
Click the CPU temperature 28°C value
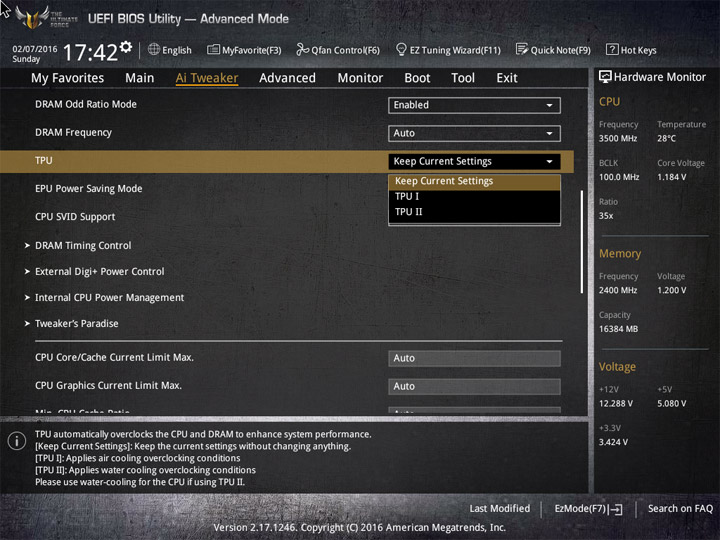[x=666, y=139]
